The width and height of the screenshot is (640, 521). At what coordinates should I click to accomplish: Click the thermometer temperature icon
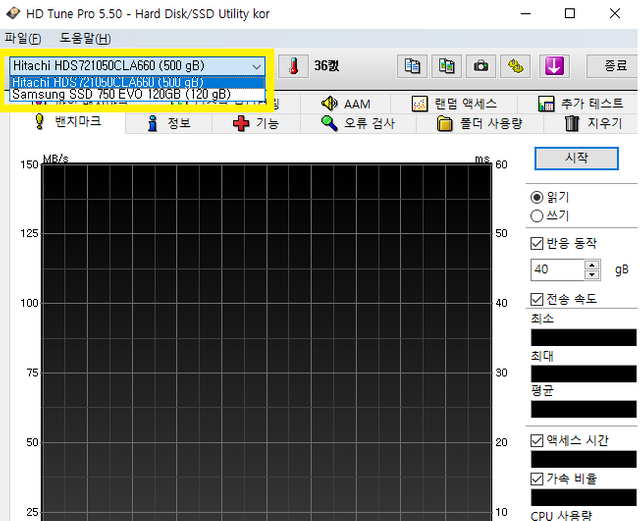pos(293,66)
